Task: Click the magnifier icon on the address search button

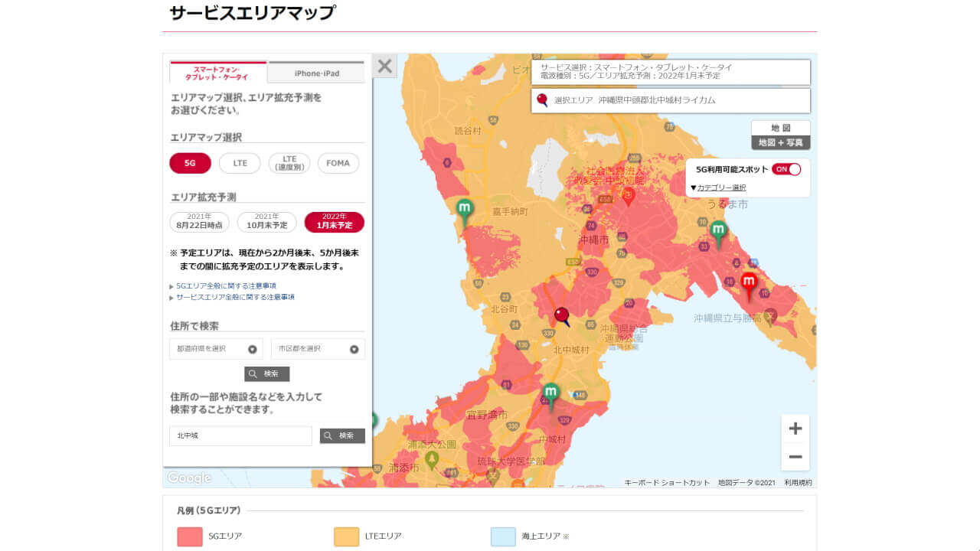Action: [253, 373]
